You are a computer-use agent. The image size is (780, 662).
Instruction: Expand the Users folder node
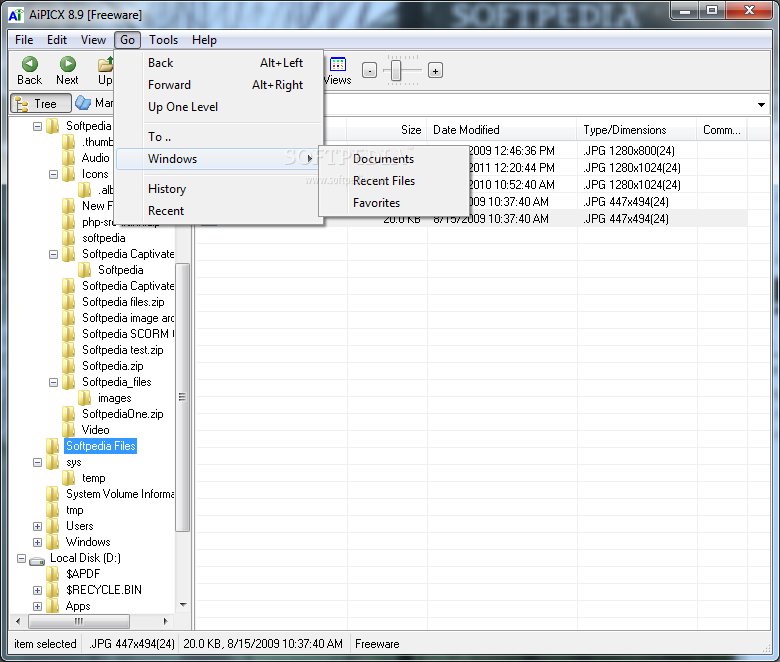tap(37, 526)
